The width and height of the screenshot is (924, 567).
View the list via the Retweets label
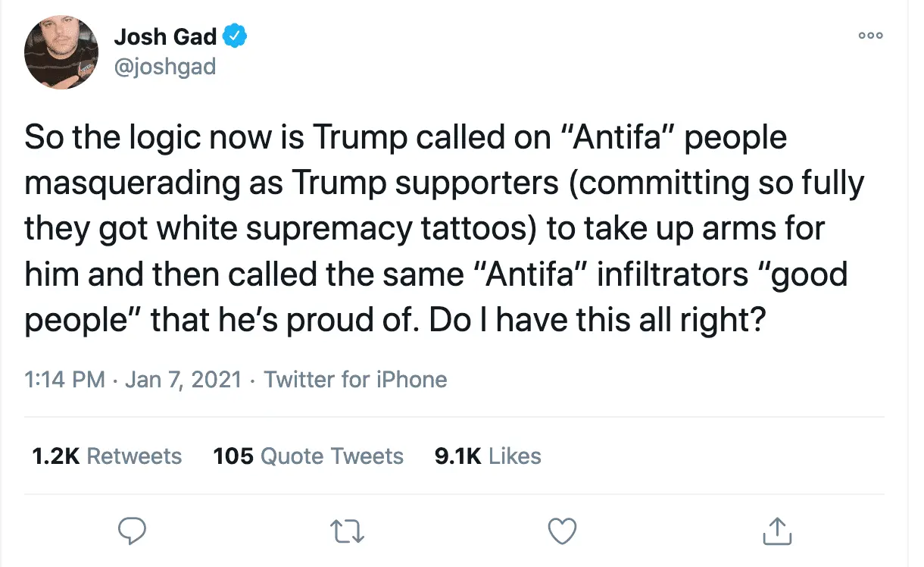click(135, 456)
